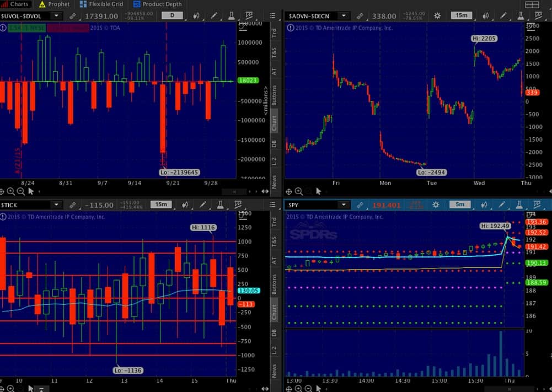Select drawing pencil on SPY chart
Viewport: 552px width, 392px height.
[502, 205]
